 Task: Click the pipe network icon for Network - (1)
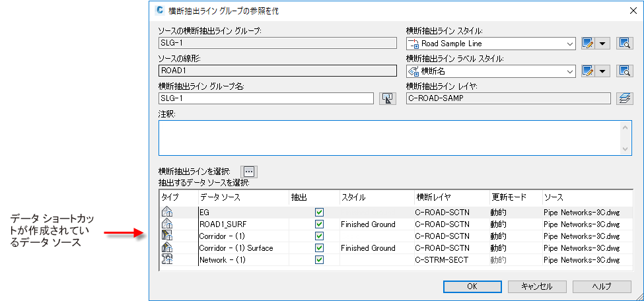(168, 260)
